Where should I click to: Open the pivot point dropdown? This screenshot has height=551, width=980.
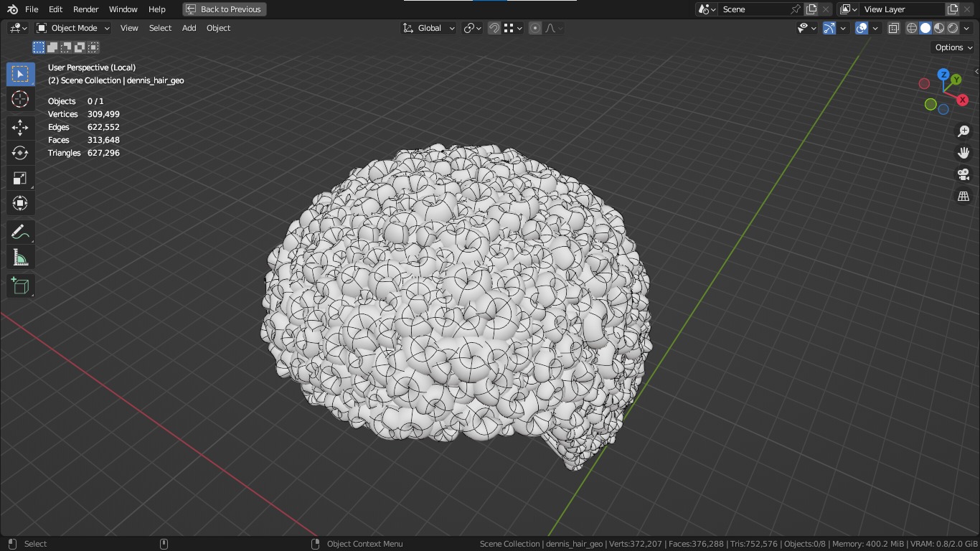pyautogui.click(x=472, y=28)
